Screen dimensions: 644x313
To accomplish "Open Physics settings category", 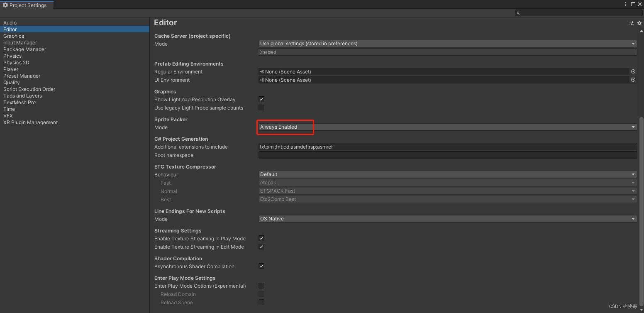I will point(12,56).
